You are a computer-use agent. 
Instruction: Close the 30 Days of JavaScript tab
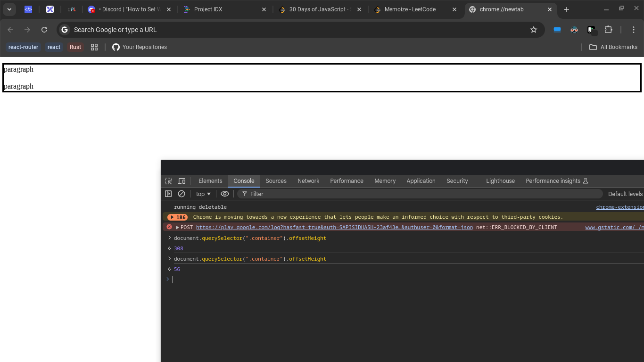point(359,9)
